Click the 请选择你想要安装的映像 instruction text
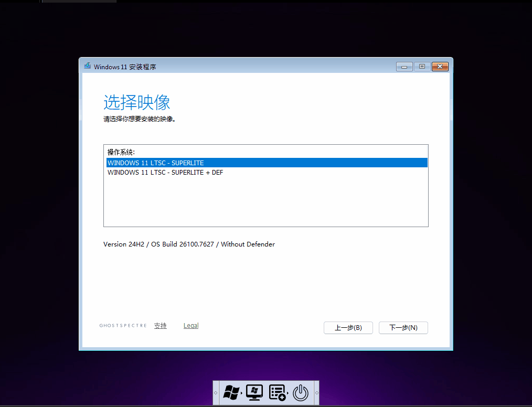 point(140,119)
